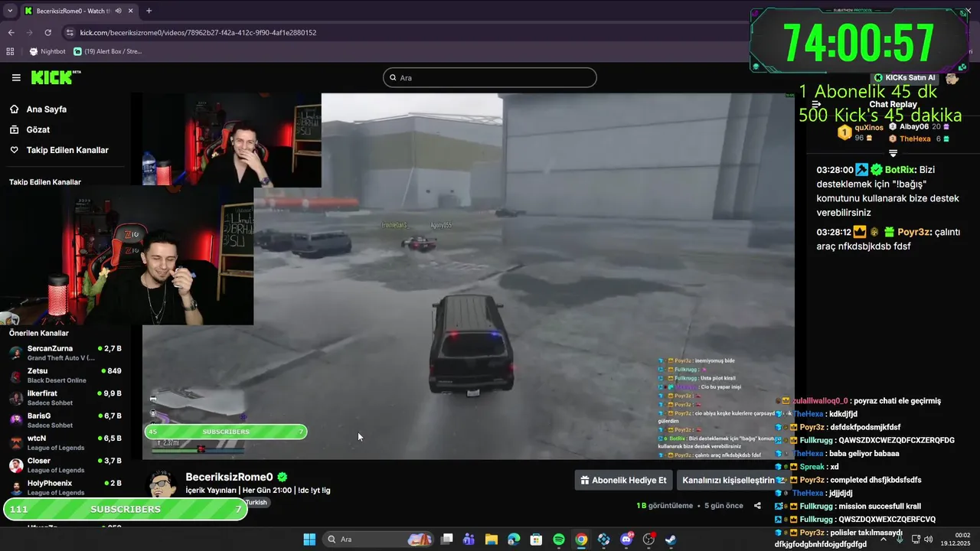Expand the gifter leaderboard chevron
Screen dimensions: 980x551
coord(893,154)
